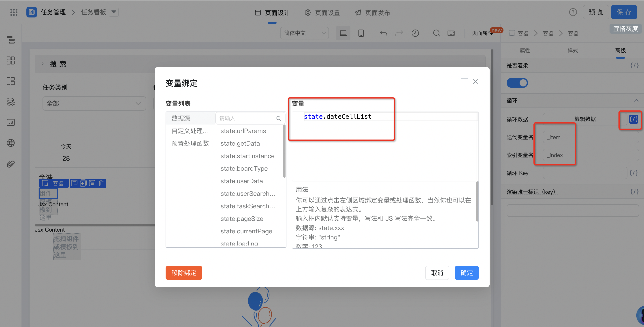The width and height of the screenshot is (644, 327).
Task: Open the 简体中文 language dropdown
Action: click(304, 33)
